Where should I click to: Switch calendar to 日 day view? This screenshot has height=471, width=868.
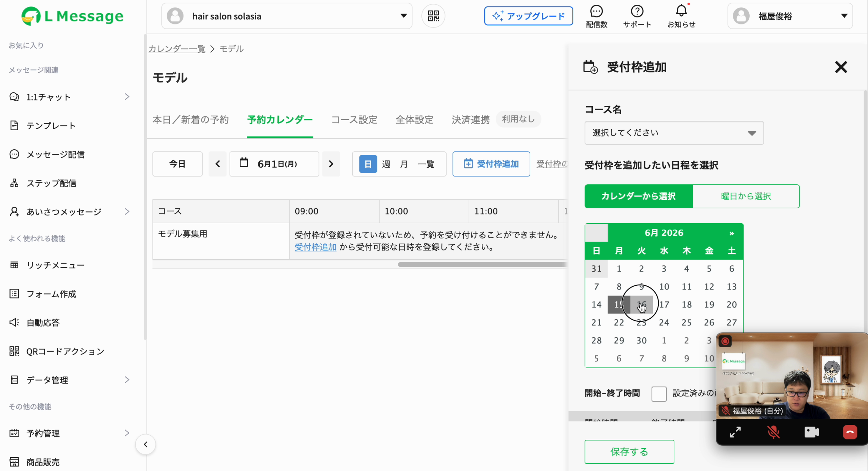(x=368, y=164)
